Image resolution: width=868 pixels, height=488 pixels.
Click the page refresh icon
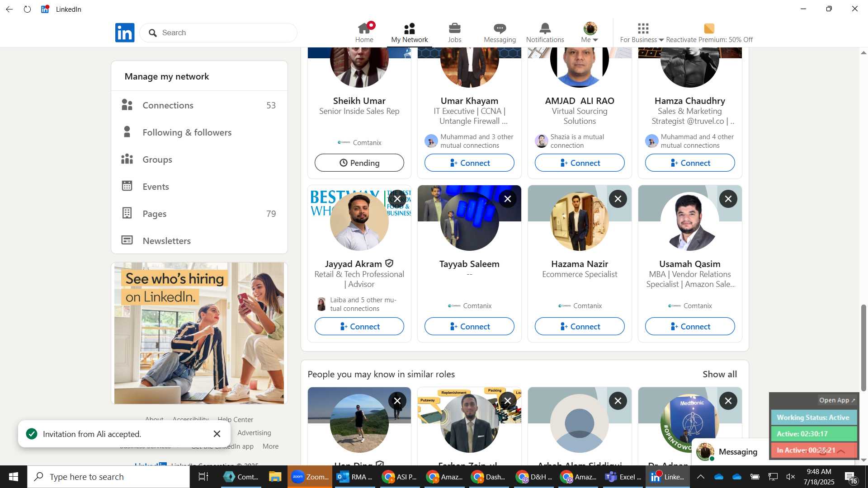pyautogui.click(x=28, y=9)
